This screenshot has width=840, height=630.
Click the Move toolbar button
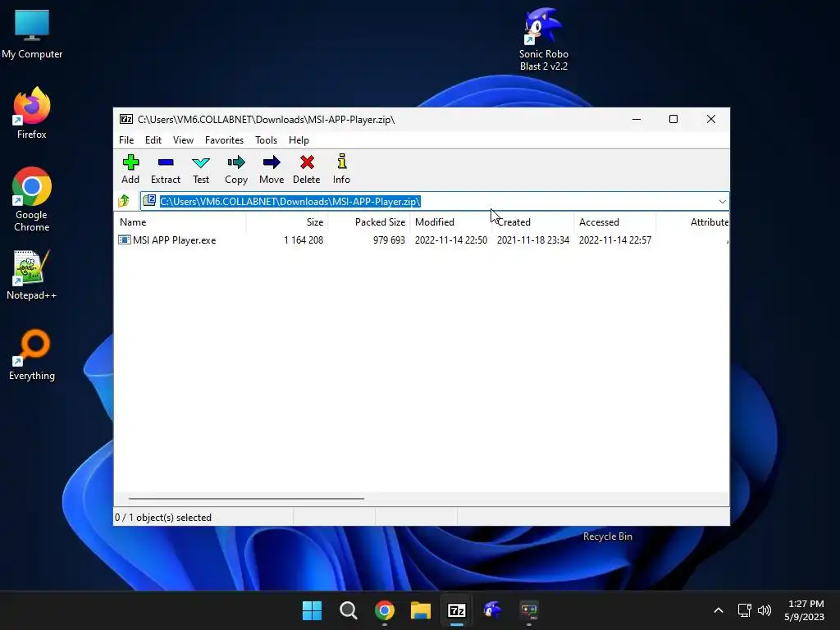(272, 169)
